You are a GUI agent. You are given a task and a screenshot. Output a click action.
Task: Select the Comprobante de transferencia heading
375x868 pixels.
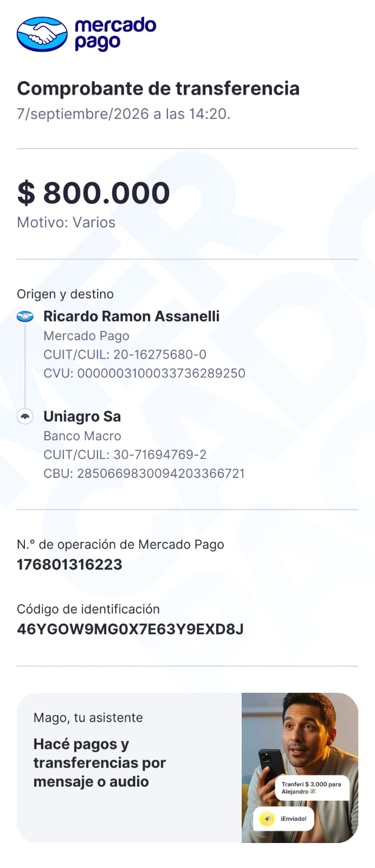point(158,88)
